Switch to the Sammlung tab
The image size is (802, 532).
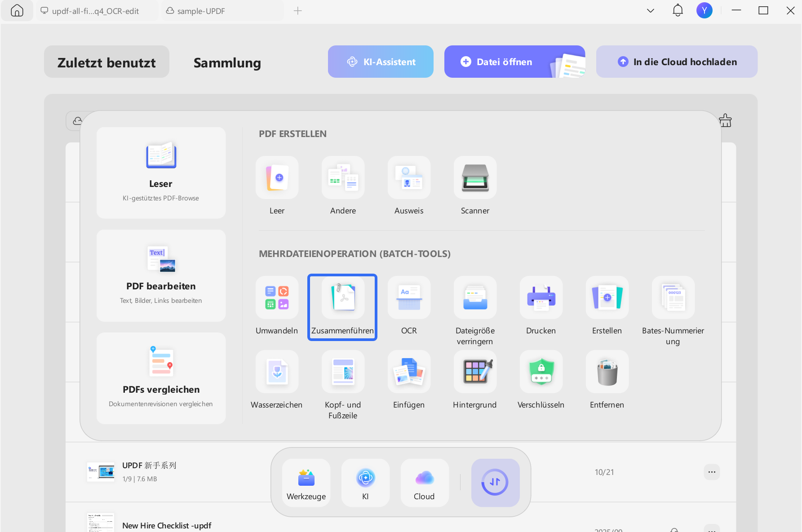[x=227, y=62]
